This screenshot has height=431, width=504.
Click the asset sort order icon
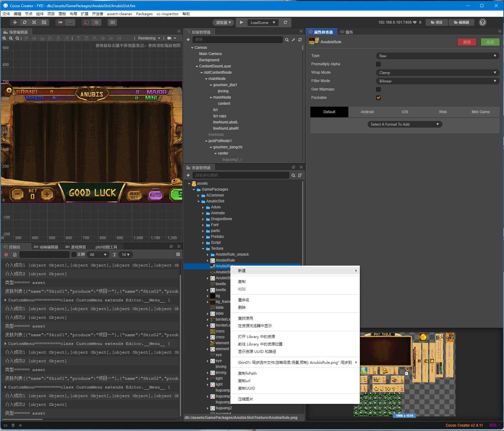pyautogui.click(x=300, y=175)
